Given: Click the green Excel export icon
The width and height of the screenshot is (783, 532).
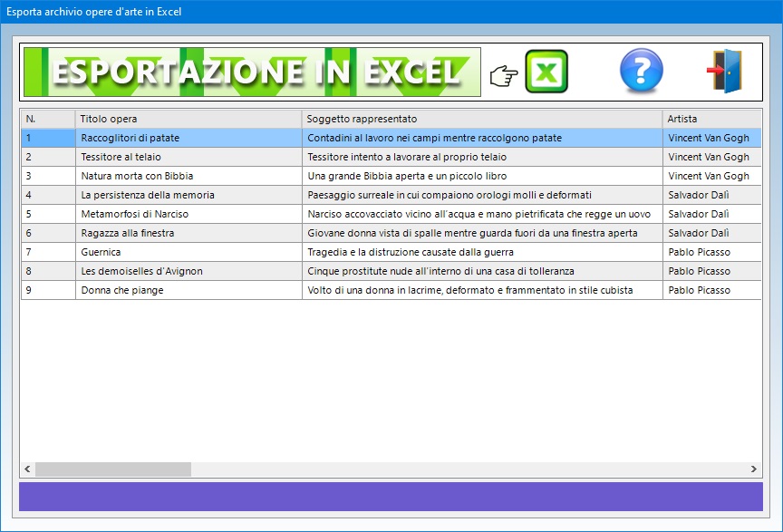Looking at the screenshot, I should (x=546, y=72).
